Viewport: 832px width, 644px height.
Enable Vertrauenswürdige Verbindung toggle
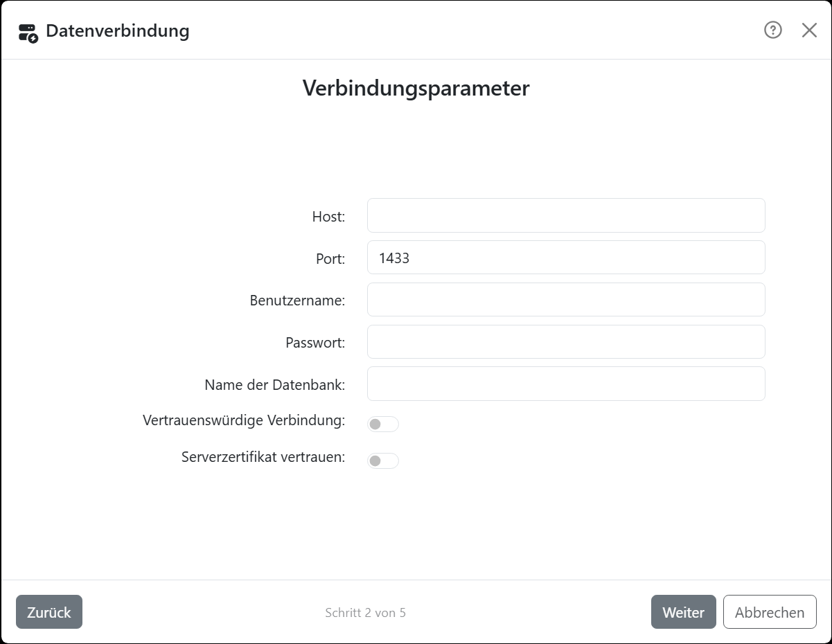383,424
